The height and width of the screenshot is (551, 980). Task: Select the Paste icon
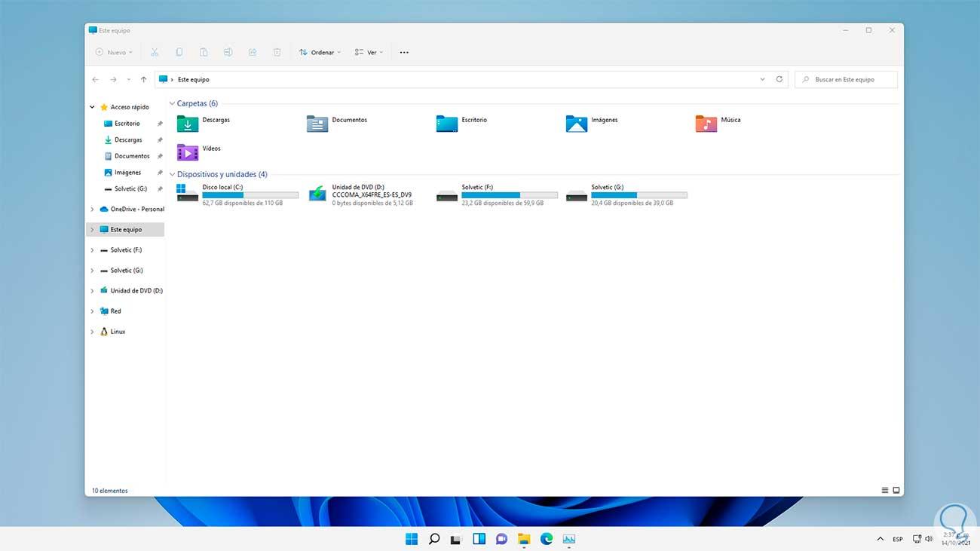pos(204,51)
